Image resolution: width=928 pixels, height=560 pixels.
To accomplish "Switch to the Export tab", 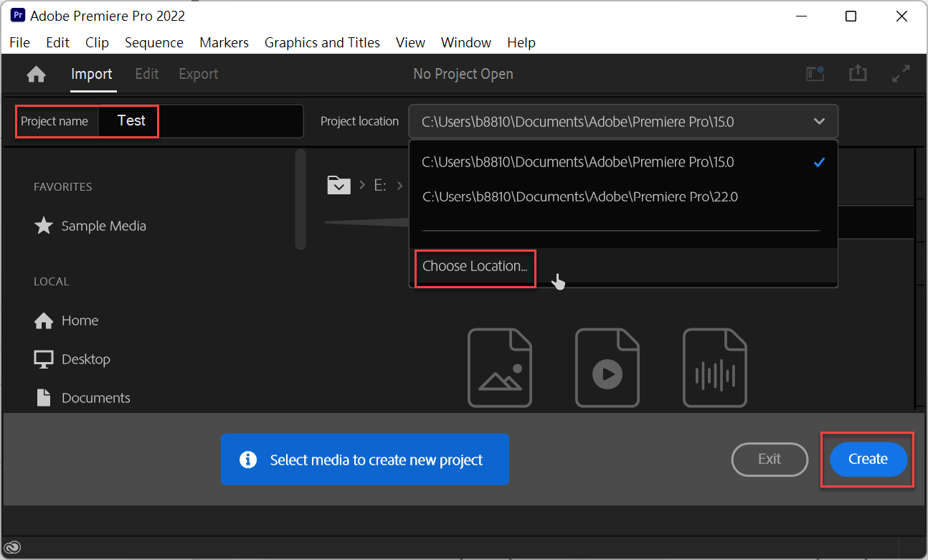I will (199, 74).
